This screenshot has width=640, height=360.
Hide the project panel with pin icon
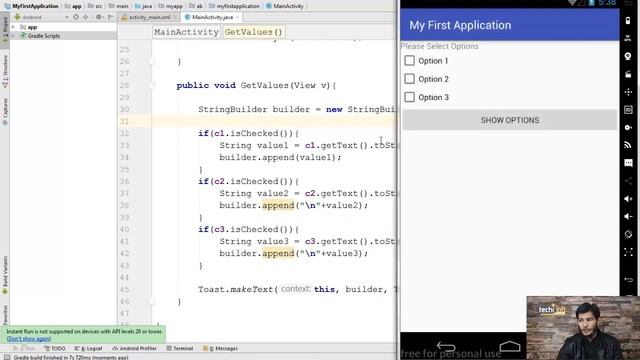[111, 17]
